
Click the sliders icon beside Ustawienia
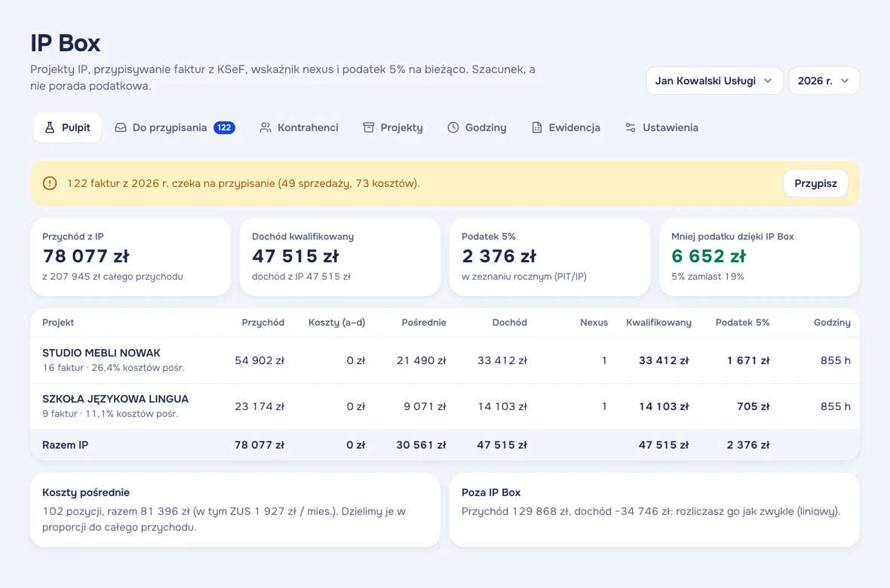[x=631, y=127]
